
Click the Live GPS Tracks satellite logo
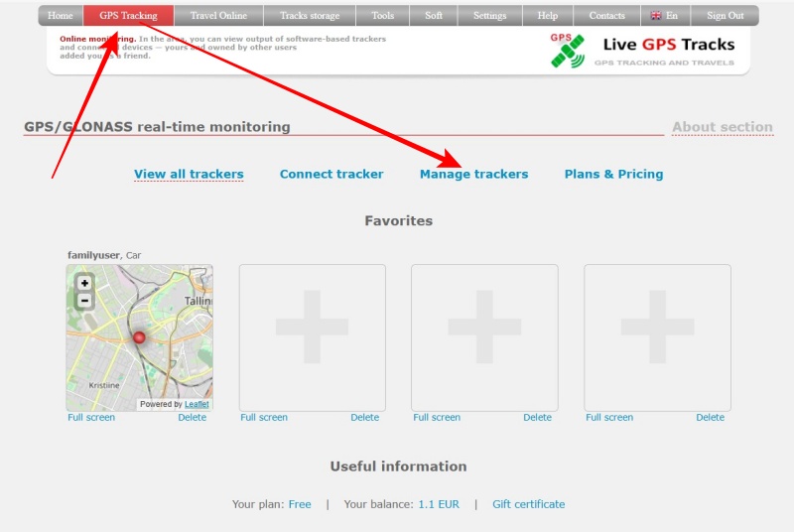568,51
